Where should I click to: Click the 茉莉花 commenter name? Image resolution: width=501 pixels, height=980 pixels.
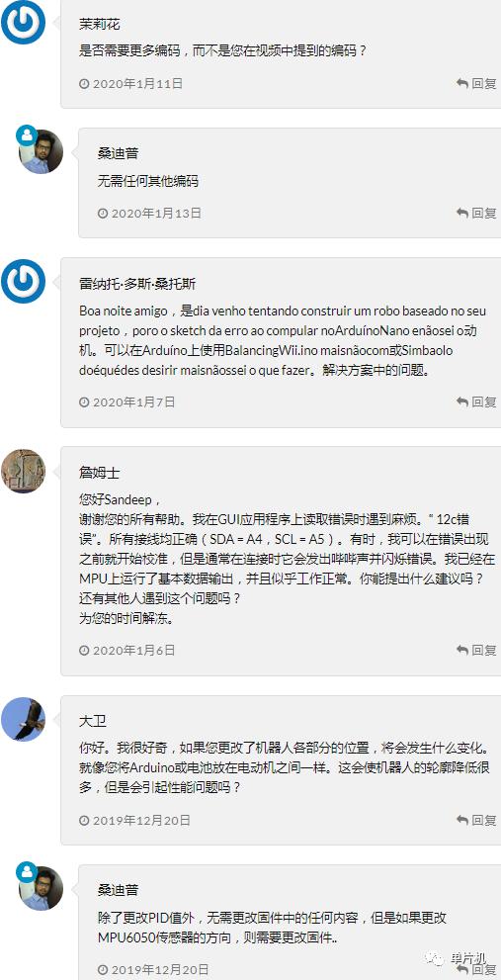(100, 25)
